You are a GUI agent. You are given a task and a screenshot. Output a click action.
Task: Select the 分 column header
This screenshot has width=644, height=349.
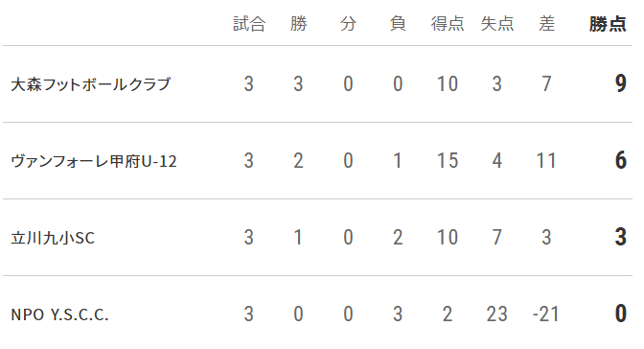348,24
